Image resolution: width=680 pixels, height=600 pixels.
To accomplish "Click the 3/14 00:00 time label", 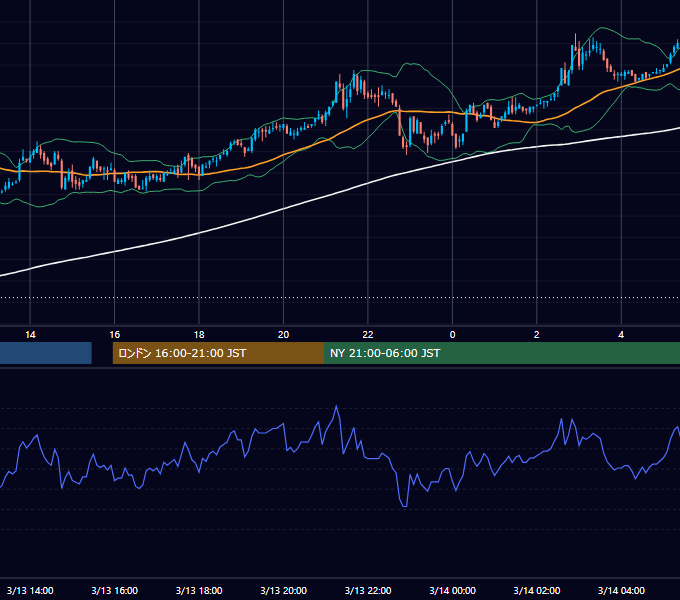I will click(452, 590).
